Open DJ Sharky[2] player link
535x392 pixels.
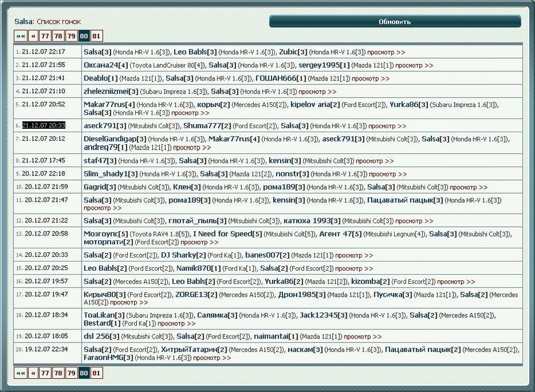184,255
